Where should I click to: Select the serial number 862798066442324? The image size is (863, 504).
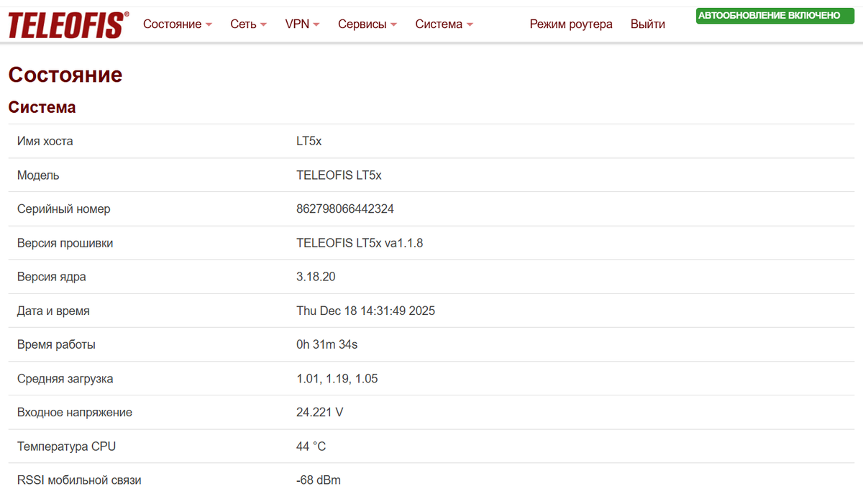click(x=345, y=209)
